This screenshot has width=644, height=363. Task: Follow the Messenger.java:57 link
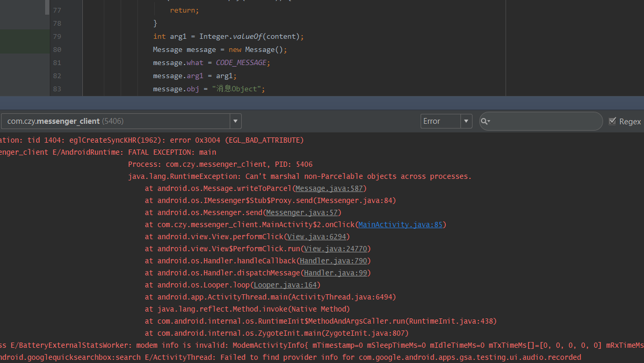tap(302, 212)
